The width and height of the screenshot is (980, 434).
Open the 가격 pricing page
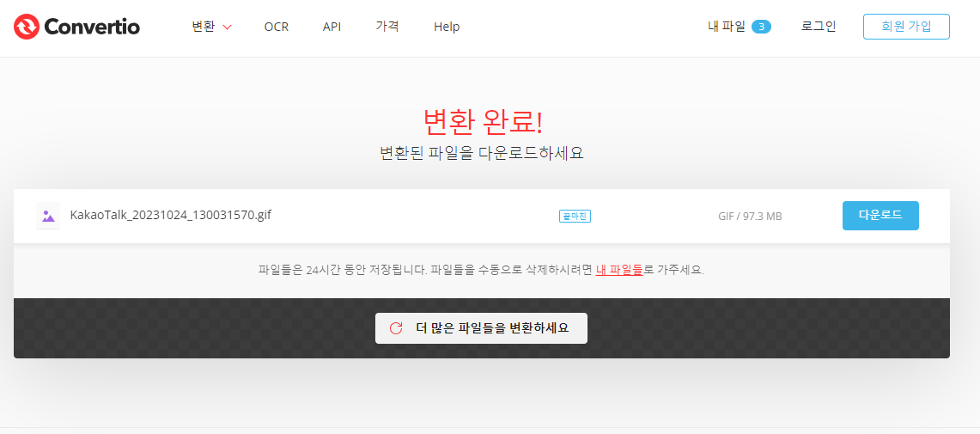coord(387,27)
